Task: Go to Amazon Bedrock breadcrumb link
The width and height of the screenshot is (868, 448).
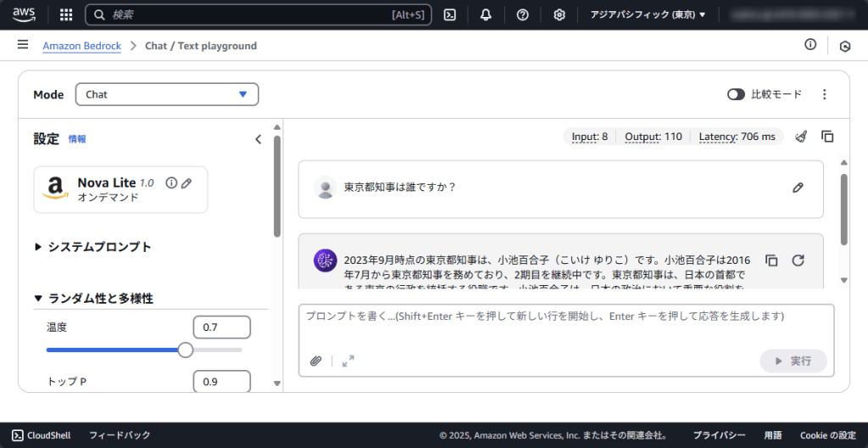Action: tap(82, 46)
